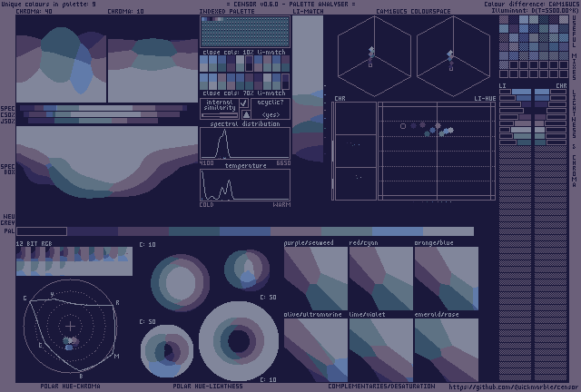Click the temperature cold-warm graph
This screenshot has width=581, height=392.
pos(245,185)
